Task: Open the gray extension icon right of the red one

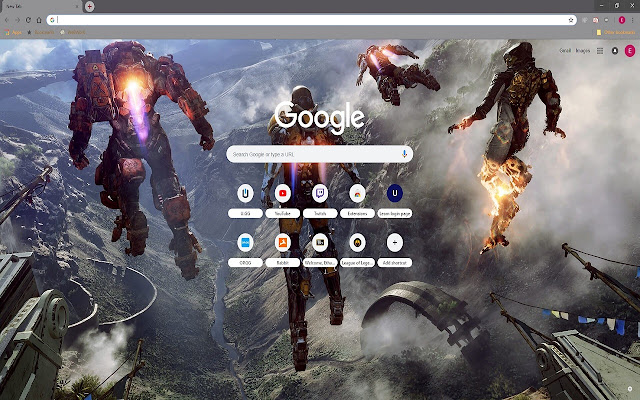Action: tap(607, 20)
